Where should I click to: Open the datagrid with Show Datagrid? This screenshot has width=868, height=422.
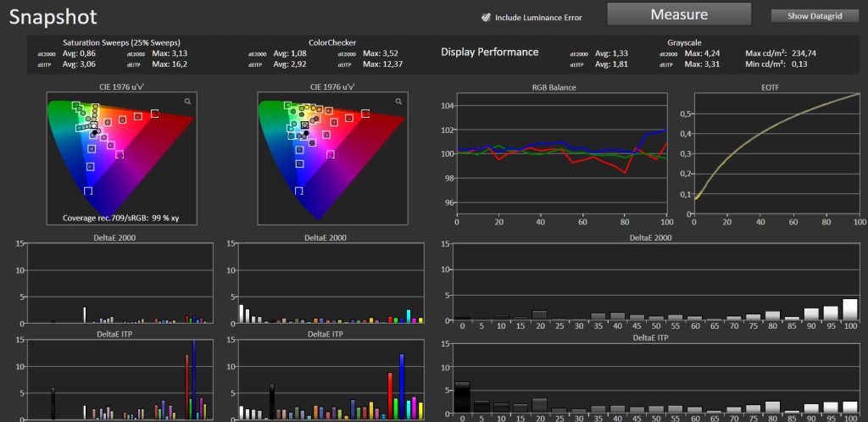815,16
